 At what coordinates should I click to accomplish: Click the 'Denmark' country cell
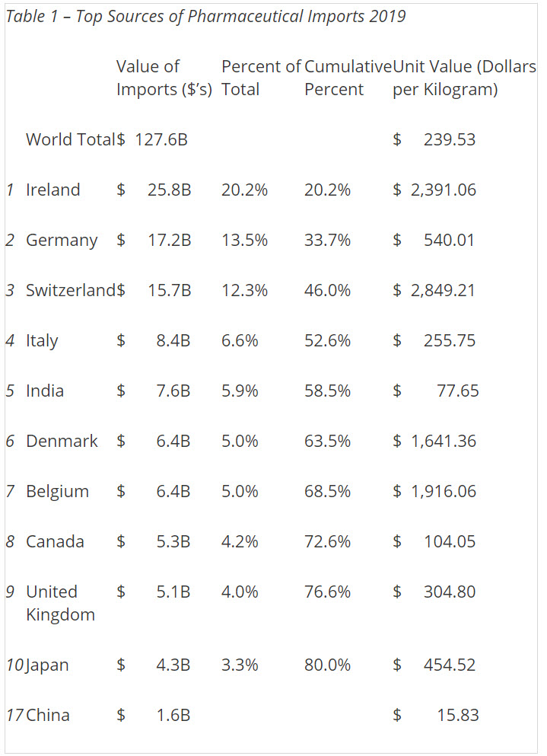(x=62, y=442)
